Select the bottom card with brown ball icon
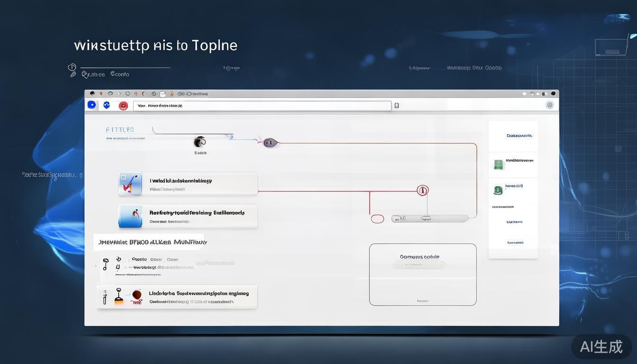The height and width of the screenshot is (364, 637). (178, 297)
